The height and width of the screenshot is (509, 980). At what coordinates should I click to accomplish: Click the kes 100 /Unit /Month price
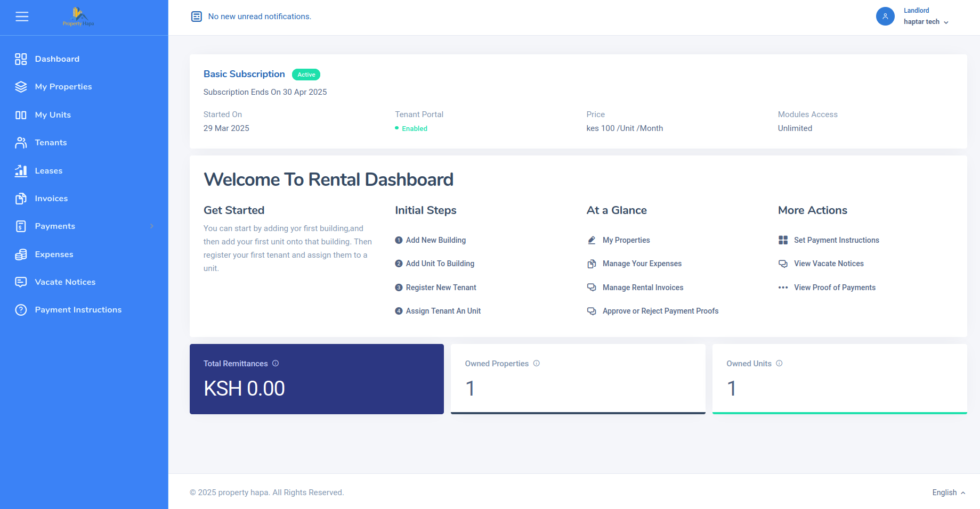point(625,128)
